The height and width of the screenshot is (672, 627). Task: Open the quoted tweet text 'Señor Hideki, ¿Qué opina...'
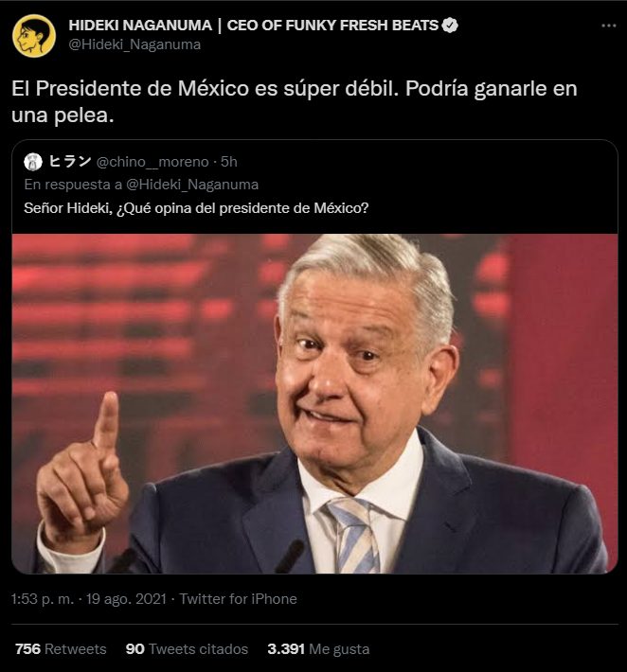pyautogui.click(x=196, y=207)
